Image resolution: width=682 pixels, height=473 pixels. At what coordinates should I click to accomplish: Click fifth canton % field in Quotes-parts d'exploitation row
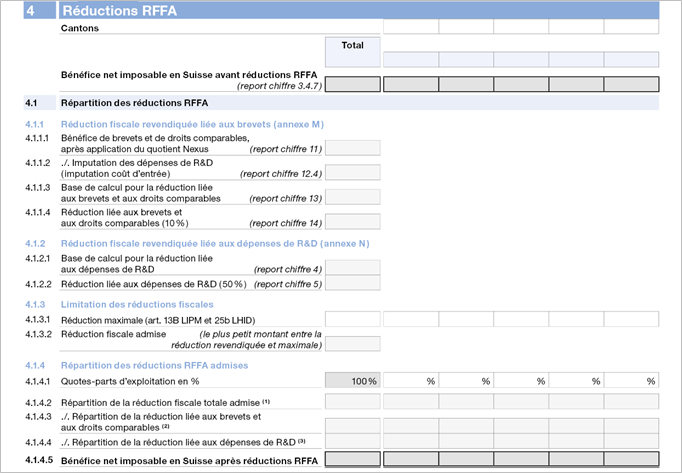631,380
